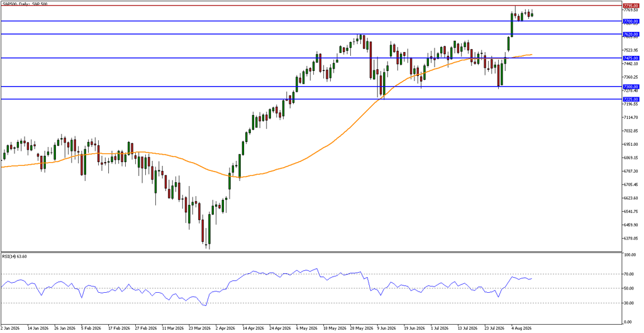Click the 7196.55 price axis value
This screenshot has width=644, height=333.
(630, 104)
